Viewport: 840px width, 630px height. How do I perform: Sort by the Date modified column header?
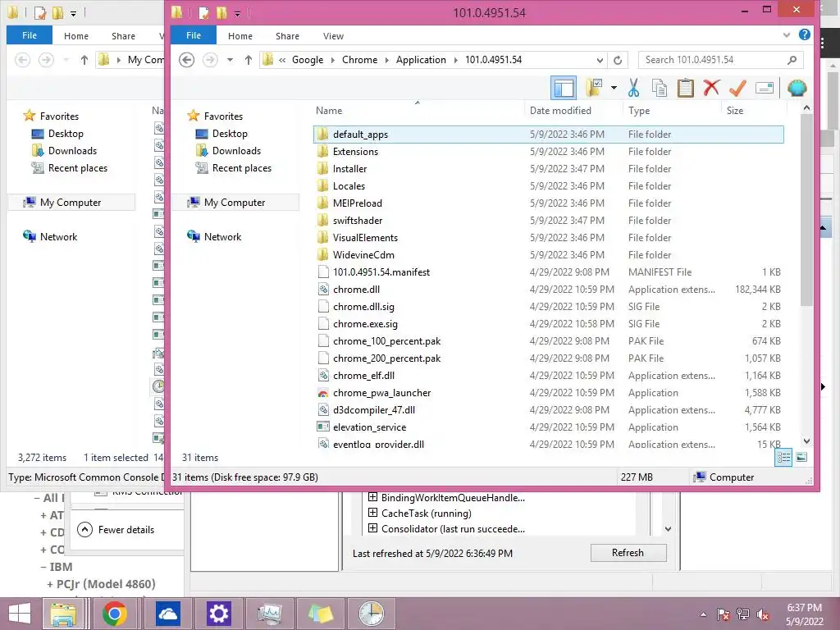[x=560, y=111]
